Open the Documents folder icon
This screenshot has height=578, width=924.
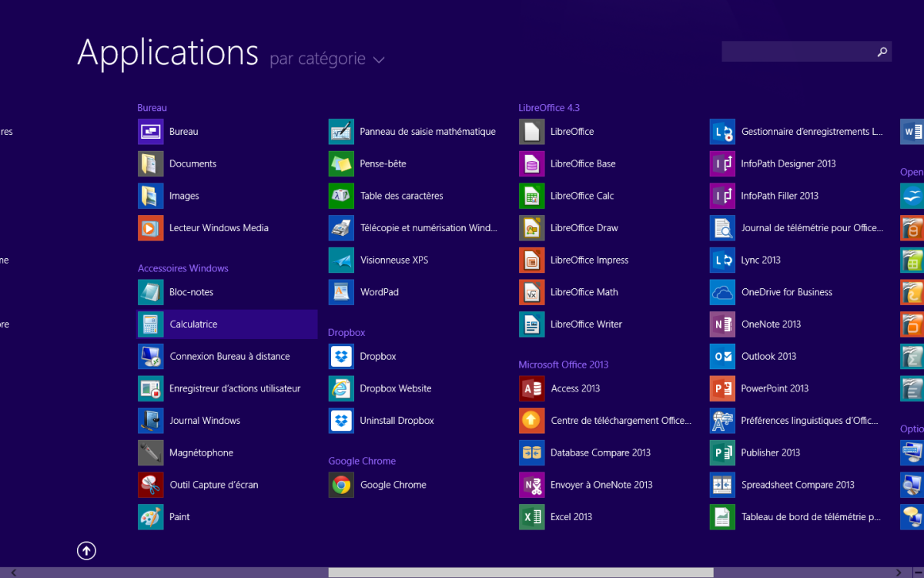[151, 164]
